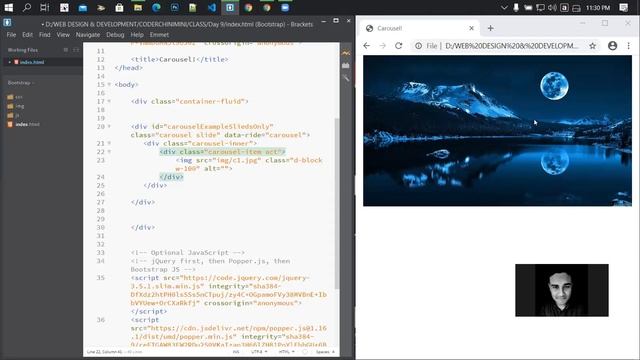Image resolution: width=640 pixels, height=360 pixels.
Task: Collapse fold arrow at line 21 carousel-inner
Action: tap(109, 143)
